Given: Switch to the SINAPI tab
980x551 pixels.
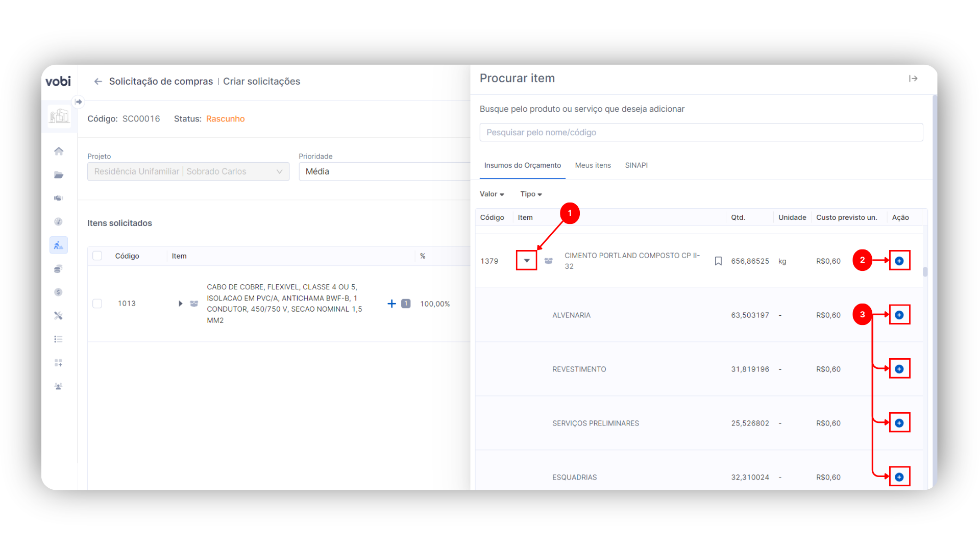Looking at the screenshot, I should [636, 165].
